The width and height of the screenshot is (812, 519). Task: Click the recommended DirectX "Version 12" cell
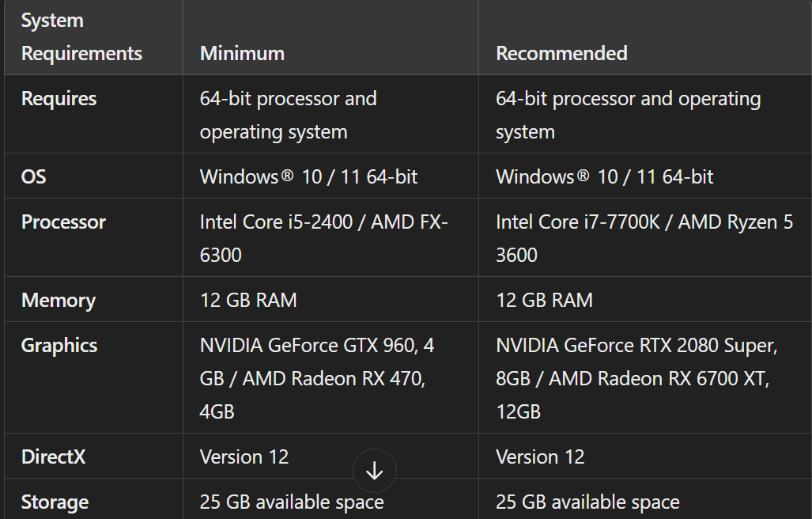[540, 457]
